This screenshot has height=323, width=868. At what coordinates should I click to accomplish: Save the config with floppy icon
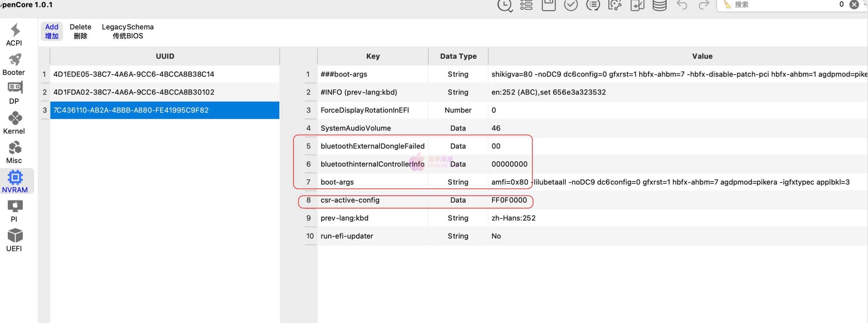tap(549, 5)
